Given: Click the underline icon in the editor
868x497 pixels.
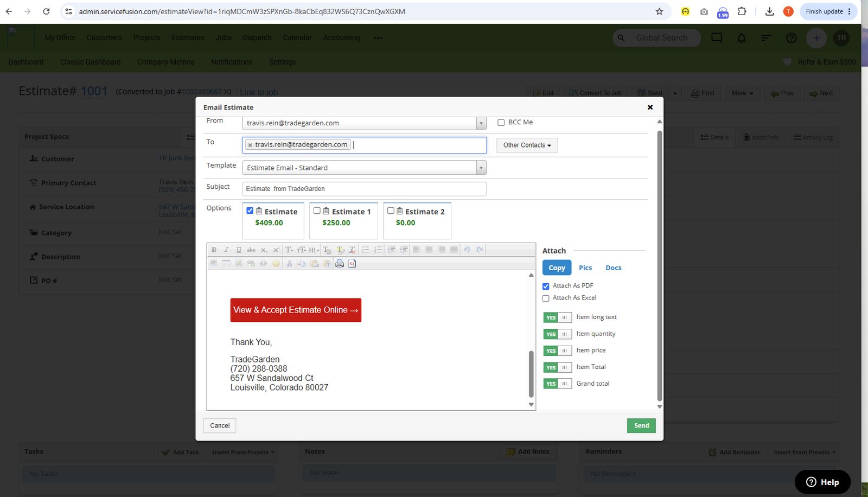Looking at the screenshot, I should 239,250.
